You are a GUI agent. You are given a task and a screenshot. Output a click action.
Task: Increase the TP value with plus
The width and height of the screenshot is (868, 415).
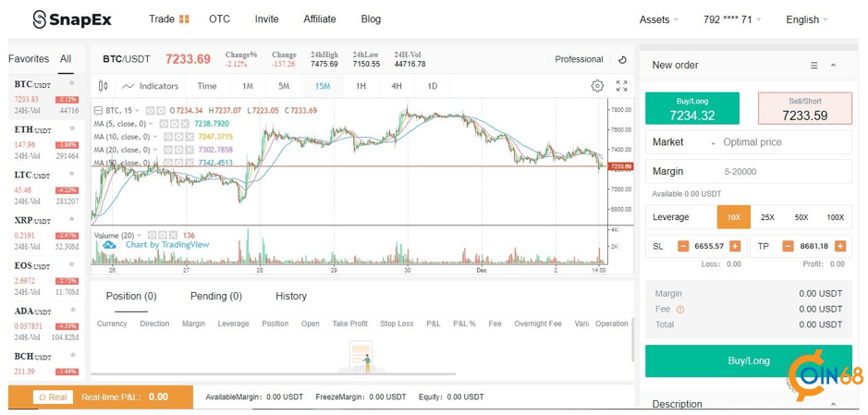(x=840, y=246)
